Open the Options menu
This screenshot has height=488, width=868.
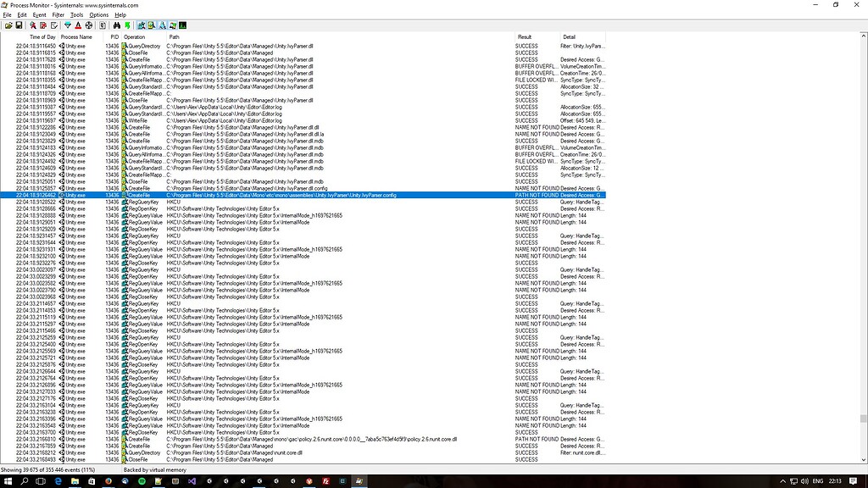[97, 14]
